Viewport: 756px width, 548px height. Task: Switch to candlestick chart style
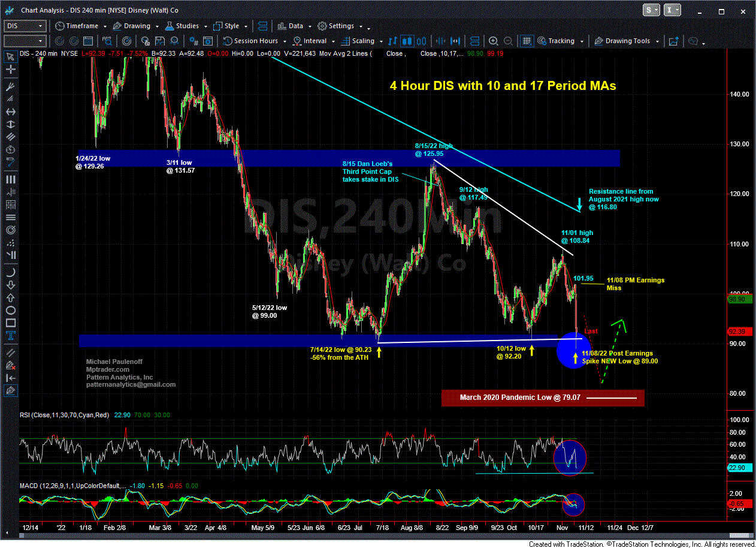[x=407, y=41]
